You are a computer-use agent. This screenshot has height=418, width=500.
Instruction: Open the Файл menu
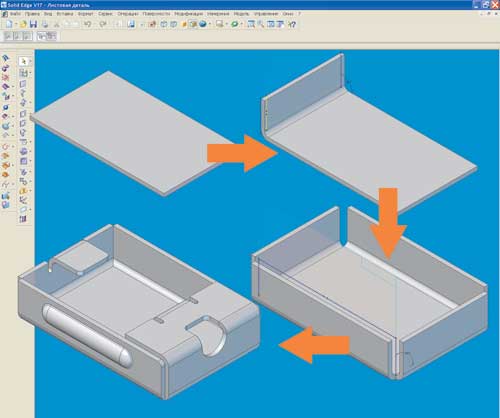[15, 14]
